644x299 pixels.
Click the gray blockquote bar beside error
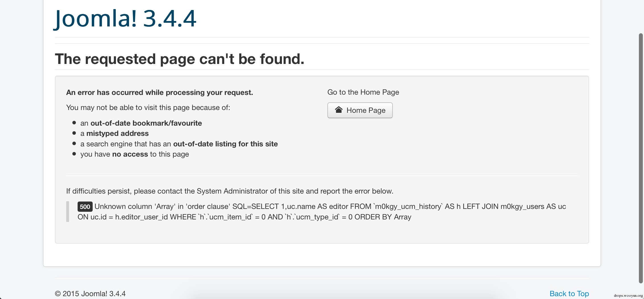68,212
